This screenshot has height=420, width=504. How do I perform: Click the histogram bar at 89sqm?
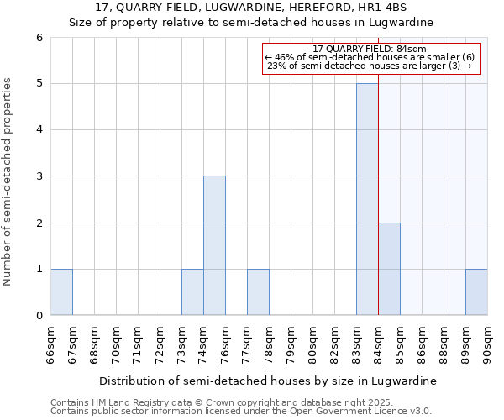click(476, 292)
